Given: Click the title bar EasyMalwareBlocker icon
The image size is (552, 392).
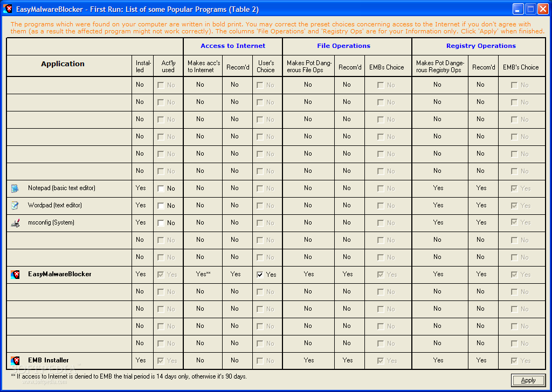Looking at the screenshot, I should point(8,9).
